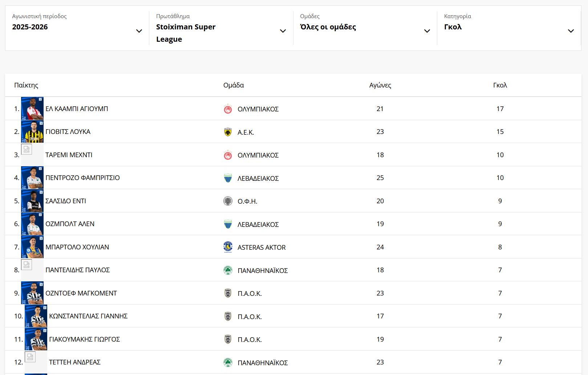Viewport: 588px width, 375px height.
Task: Open player ΕΛ ΚΑΑΜΠΙ ΑΓΙΟΥΜΠ's name link
Action: click(77, 109)
